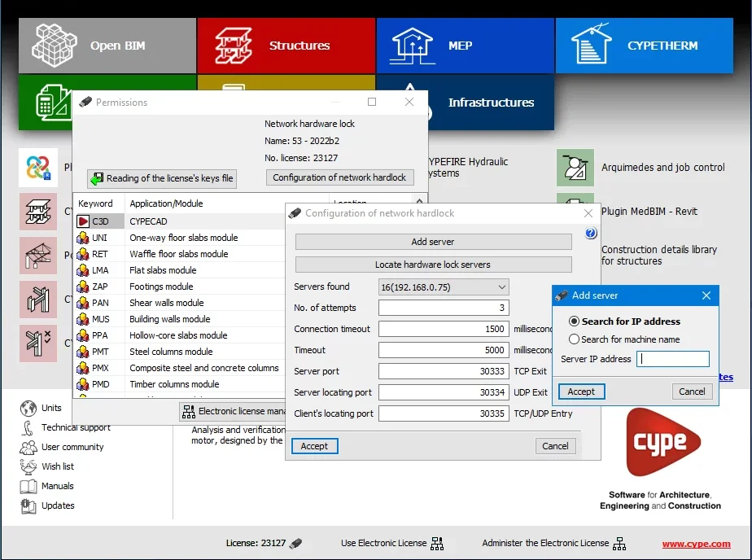Select Search for machine name radio button
This screenshot has height=560, width=752.
574,339
